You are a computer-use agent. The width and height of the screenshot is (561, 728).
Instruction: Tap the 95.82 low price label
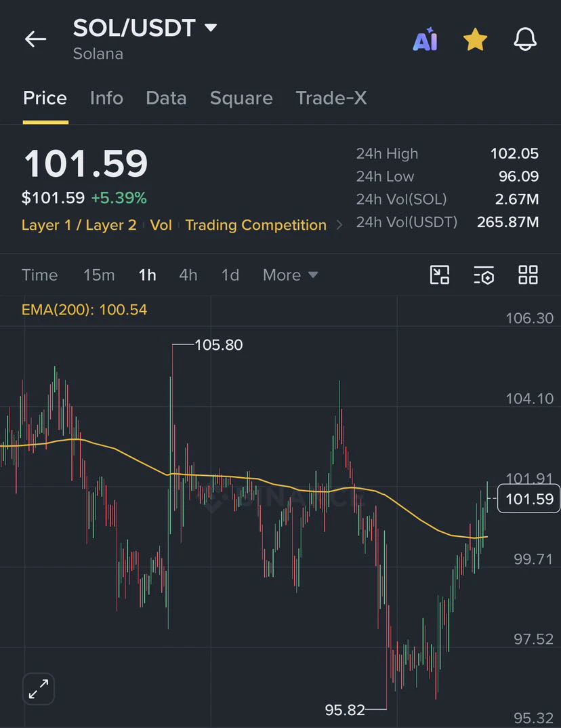(345, 710)
